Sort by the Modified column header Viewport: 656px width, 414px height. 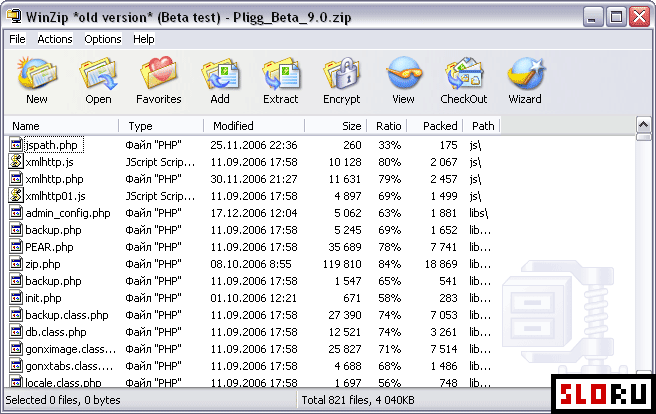pos(254,126)
